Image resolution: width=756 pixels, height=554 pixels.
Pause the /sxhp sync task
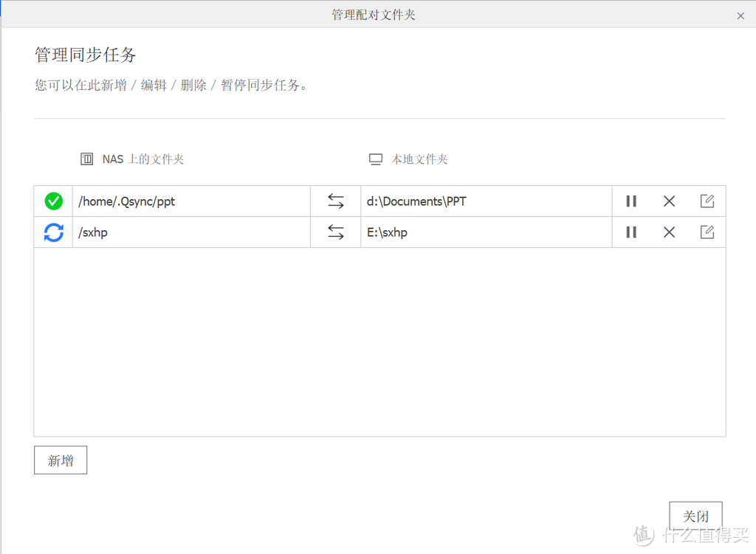[x=631, y=232]
